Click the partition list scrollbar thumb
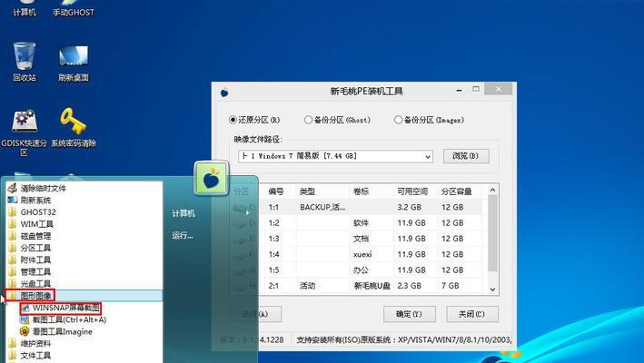Viewport: 644px width, 363px height. 493,233
